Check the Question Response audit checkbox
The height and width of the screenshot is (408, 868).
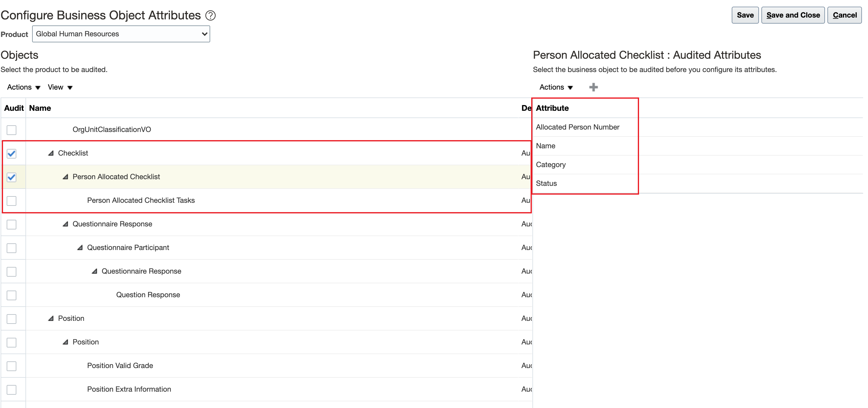[x=12, y=295]
